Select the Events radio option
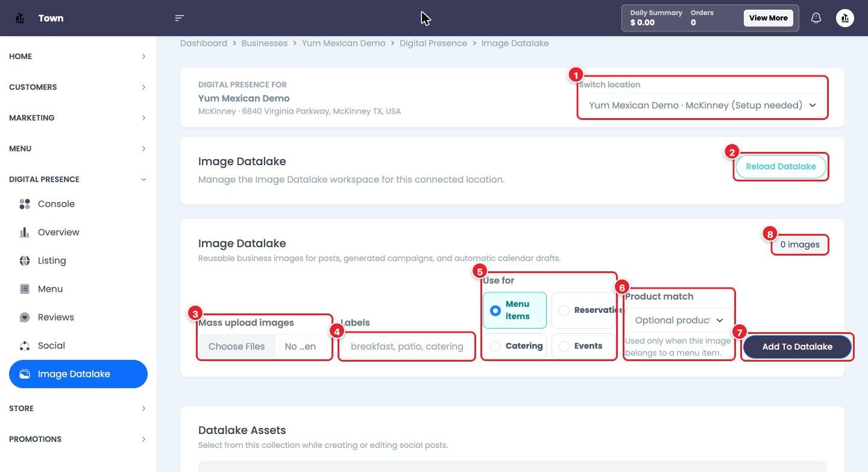This screenshot has width=868, height=472. coord(564,347)
